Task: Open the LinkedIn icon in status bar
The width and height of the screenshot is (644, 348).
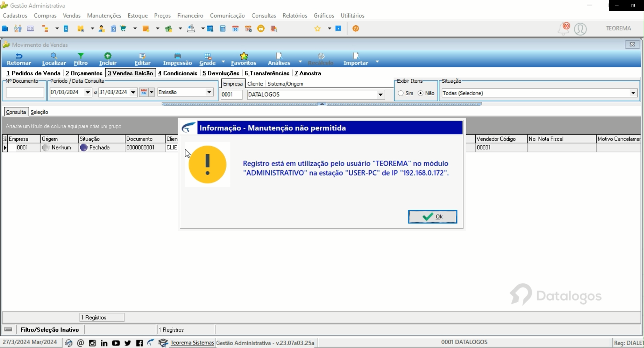Action: pyautogui.click(x=104, y=343)
